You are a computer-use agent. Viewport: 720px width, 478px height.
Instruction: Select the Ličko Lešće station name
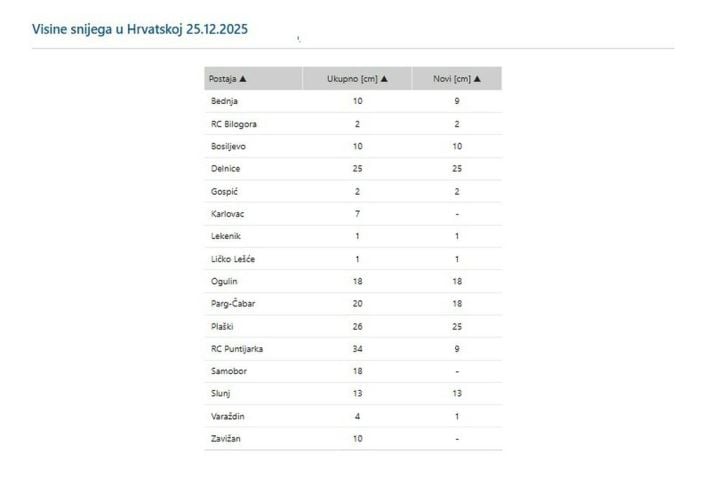point(233,259)
